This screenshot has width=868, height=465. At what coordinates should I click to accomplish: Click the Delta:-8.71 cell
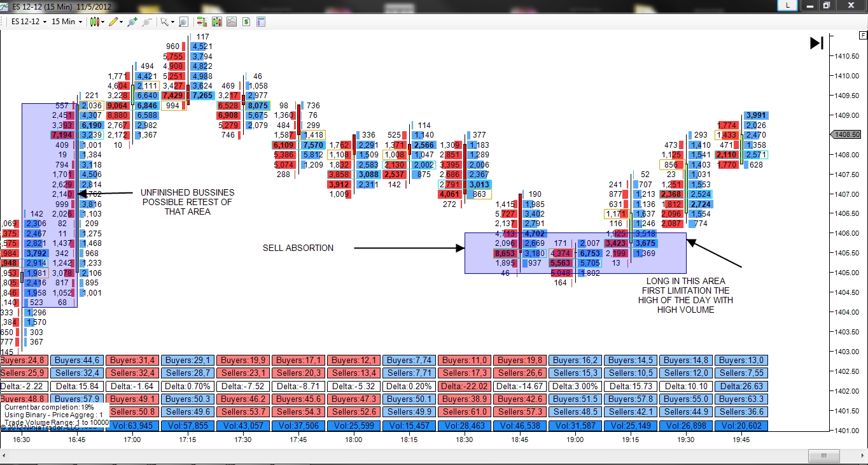point(297,386)
